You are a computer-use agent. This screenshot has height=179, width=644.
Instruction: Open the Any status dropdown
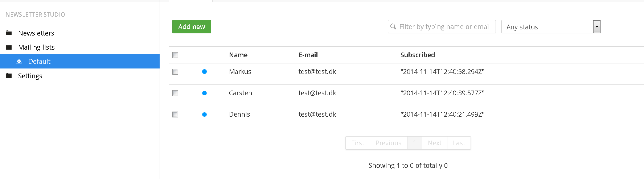click(x=551, y=27)
